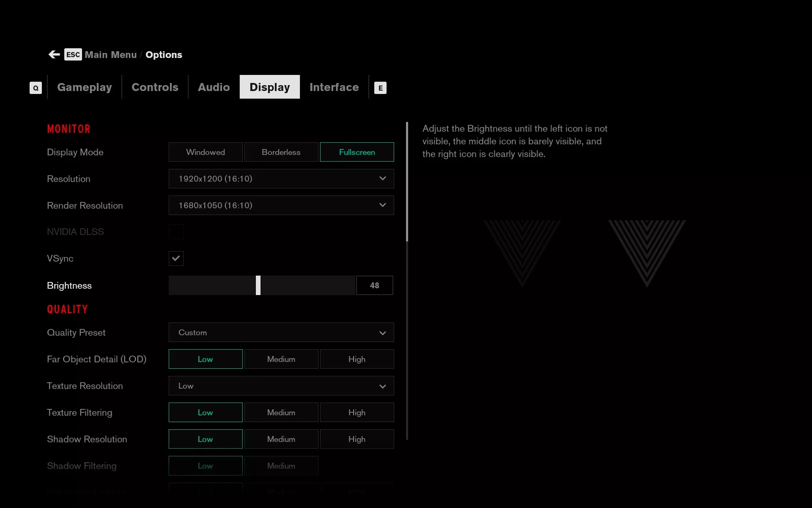The image size is (812, 508).
Task: Click the back arrow icon
Action: (x=54, y=55)
